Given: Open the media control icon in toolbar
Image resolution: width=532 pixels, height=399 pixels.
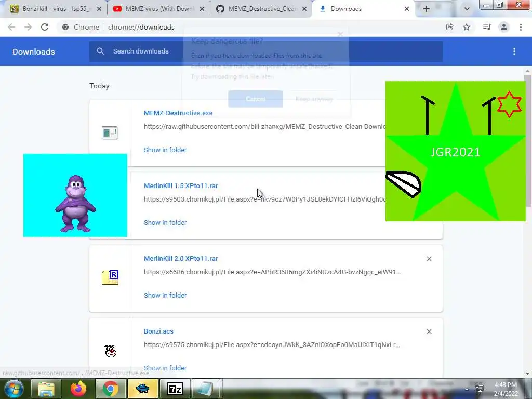Looking at the screenshot, I should (x=487, y=27).
